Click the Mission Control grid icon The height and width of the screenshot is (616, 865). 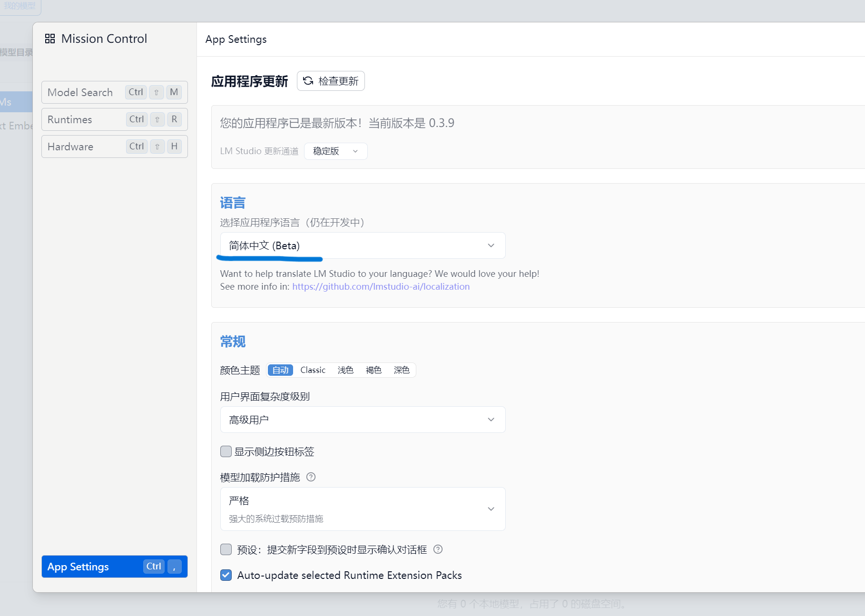click(x=50, y=39)
